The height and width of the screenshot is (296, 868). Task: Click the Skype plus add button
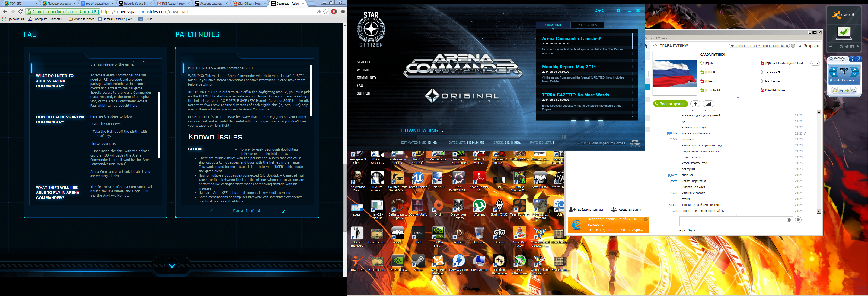pos(695,104)
